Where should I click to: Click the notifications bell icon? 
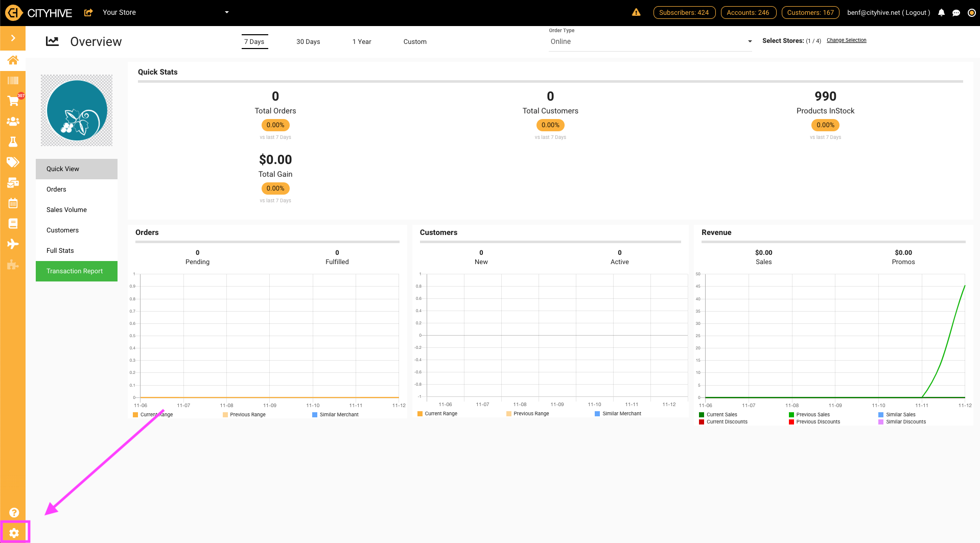click(x=941, y=13)
